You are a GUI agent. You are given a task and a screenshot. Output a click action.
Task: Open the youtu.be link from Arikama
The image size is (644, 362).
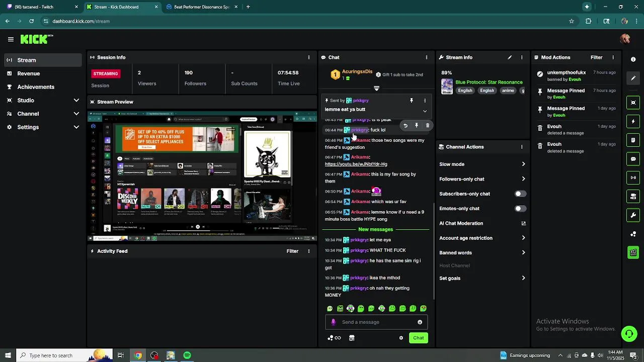(356, 164)
